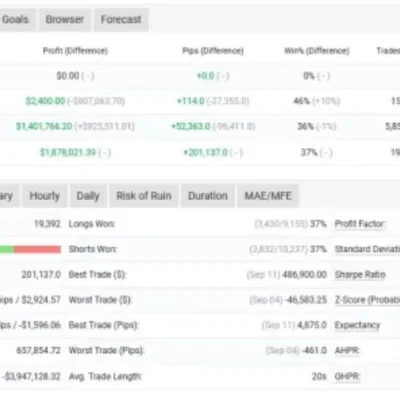Click the -461.0 worst pips value

click(x=314, y=351)
